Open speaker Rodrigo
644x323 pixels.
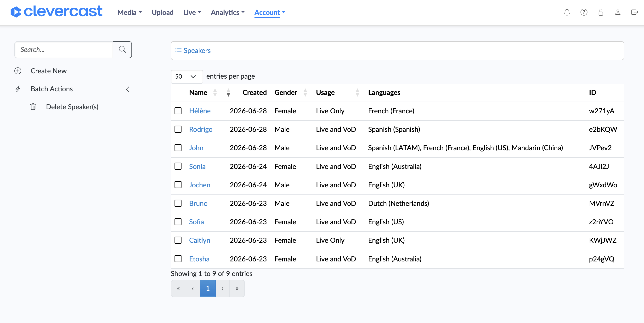coord(200,129)
